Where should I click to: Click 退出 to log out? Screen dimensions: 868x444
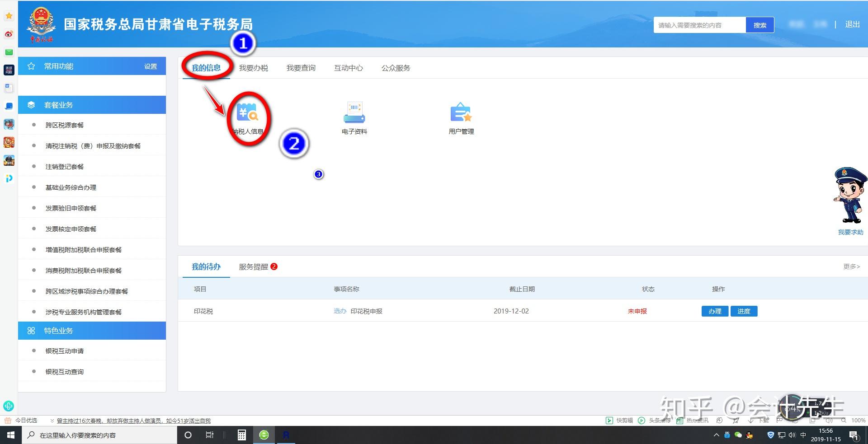[852, 24]
